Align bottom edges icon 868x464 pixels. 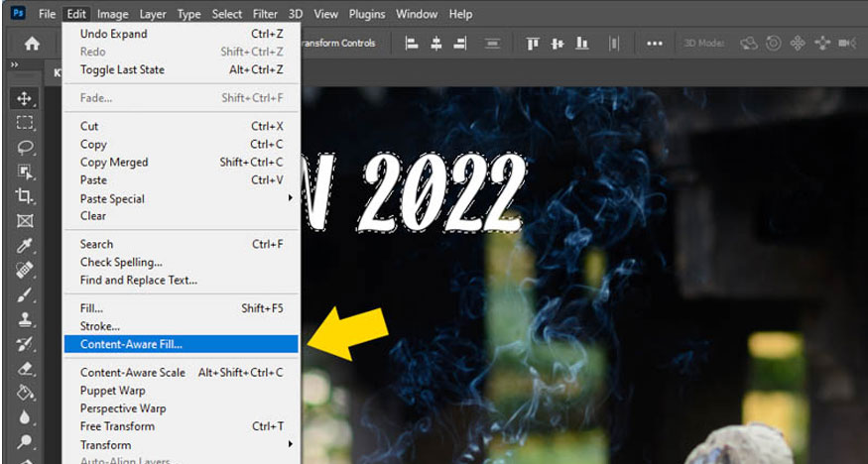581,44
